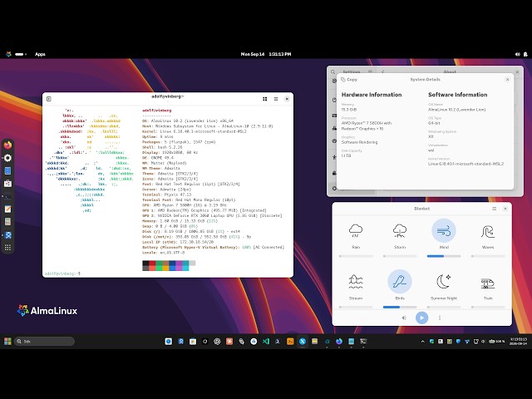532x399 pixels.
Task: Open new tab button in terminal
Action: pyautogui.click(x=49, y=99)
